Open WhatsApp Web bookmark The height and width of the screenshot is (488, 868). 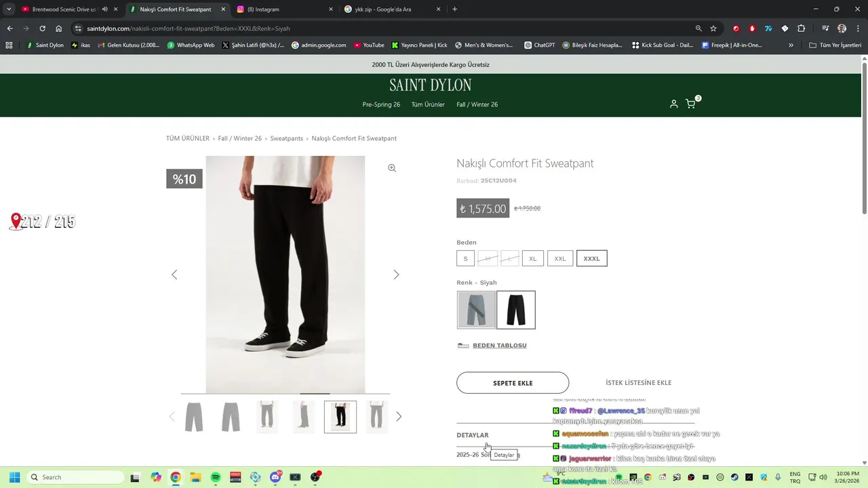[191, 45]
